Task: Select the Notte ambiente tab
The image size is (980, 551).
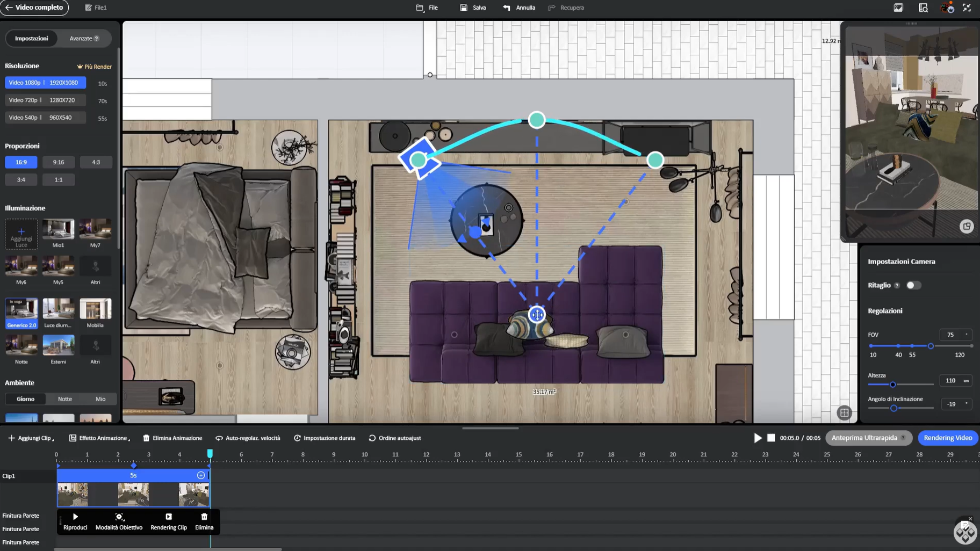Action: [x=65, y=399]
